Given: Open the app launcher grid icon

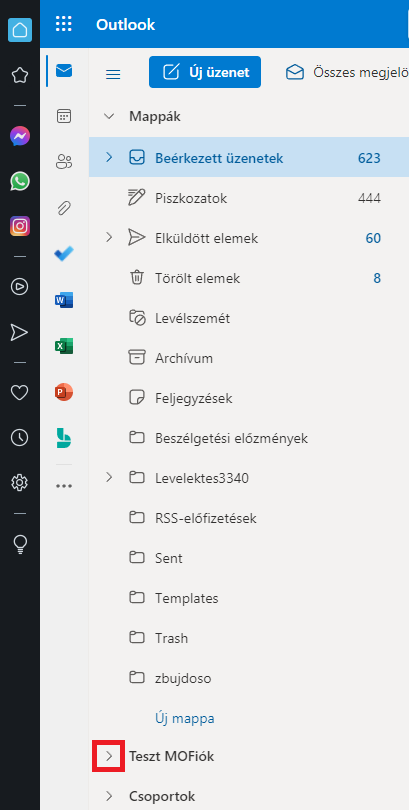Looking at the screenshot, I should 64,24.
